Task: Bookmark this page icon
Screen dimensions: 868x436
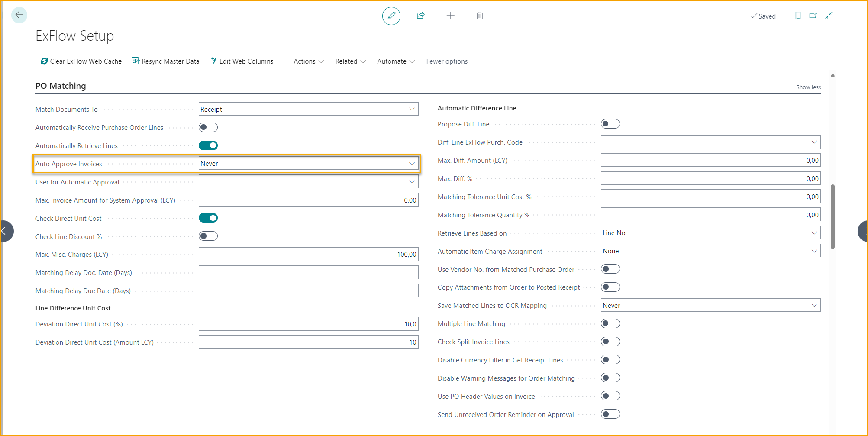Action: click(x=798, y=16)
